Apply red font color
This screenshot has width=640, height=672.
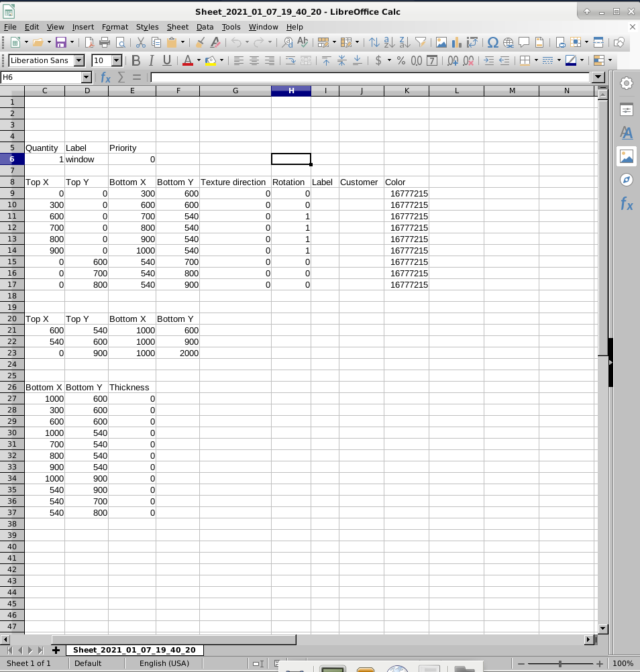pos(187,60)
